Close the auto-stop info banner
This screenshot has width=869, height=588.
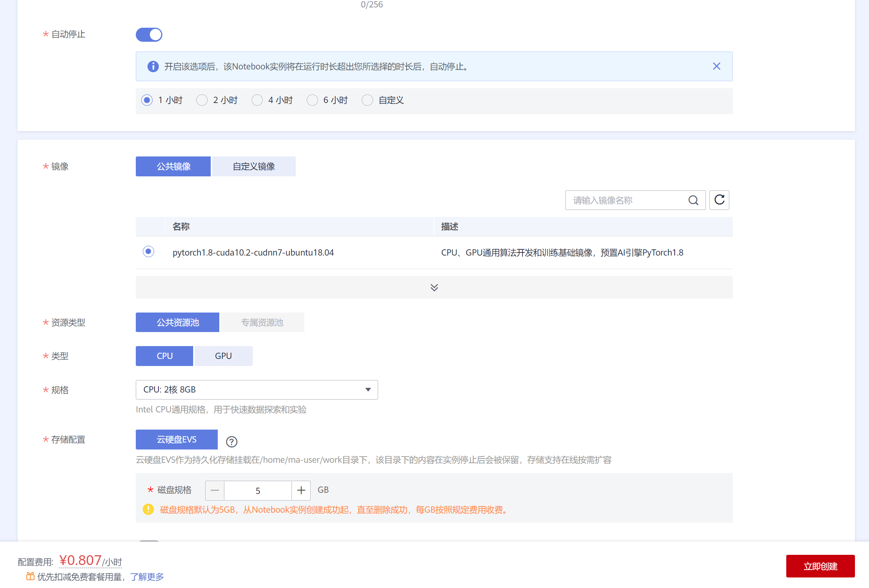coord(716,66)
